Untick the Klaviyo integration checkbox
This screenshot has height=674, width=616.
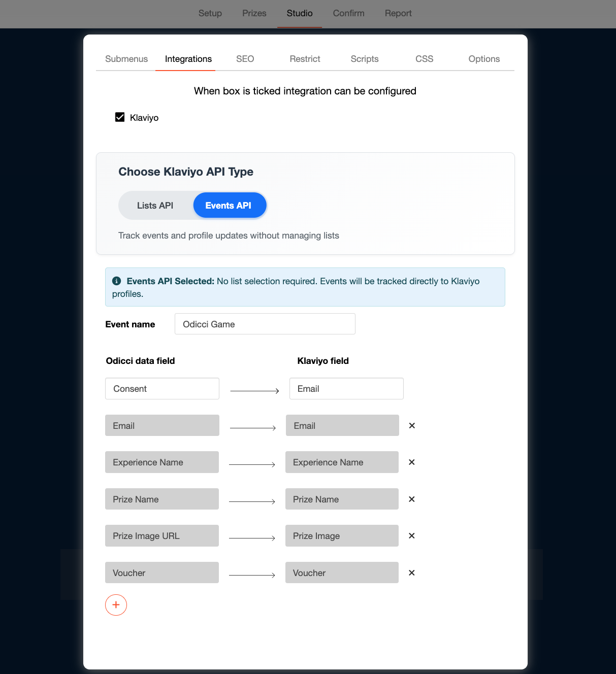pos(120,117)
